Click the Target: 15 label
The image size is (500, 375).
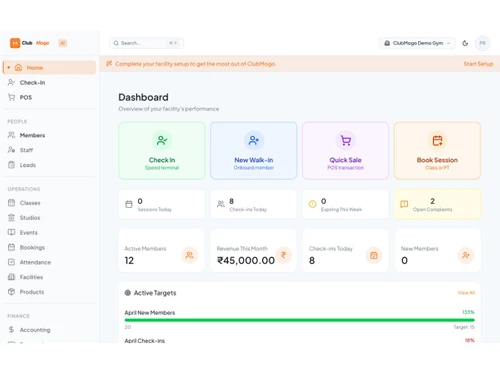pos(464,327)
